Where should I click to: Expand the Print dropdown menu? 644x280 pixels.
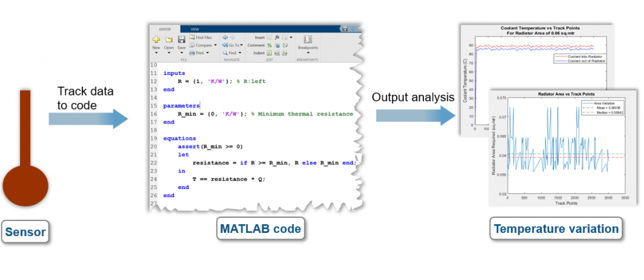209,53
